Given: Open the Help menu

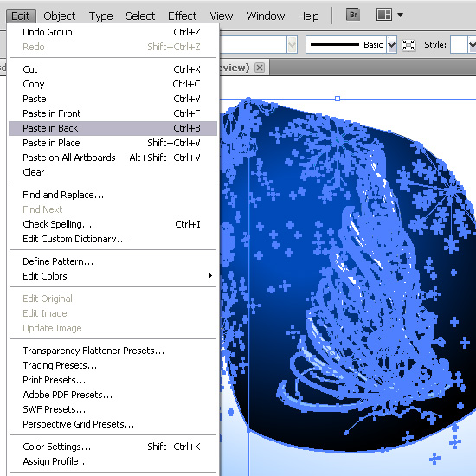Looking at the screenshot, I should pyautogui.click(x=308, y=16).
